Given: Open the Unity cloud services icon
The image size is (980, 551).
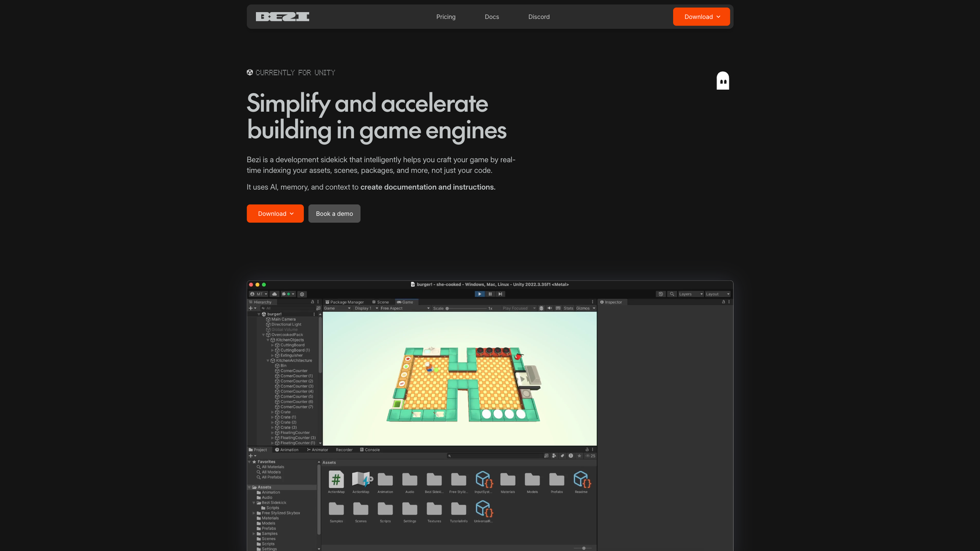Looking at the screenshot, I should point(275,294).
